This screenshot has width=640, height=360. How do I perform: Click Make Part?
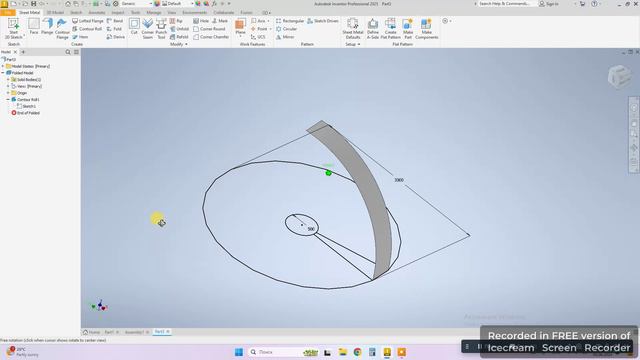(x=408, y=29)
